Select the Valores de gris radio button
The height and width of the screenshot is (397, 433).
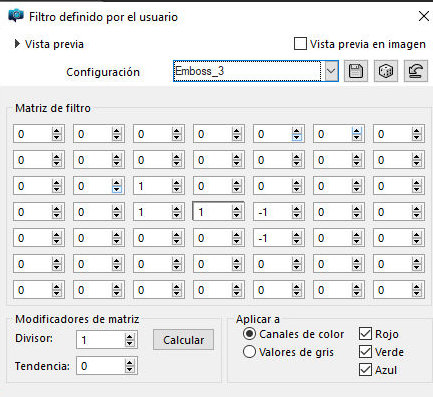click(x=249, y=352)
